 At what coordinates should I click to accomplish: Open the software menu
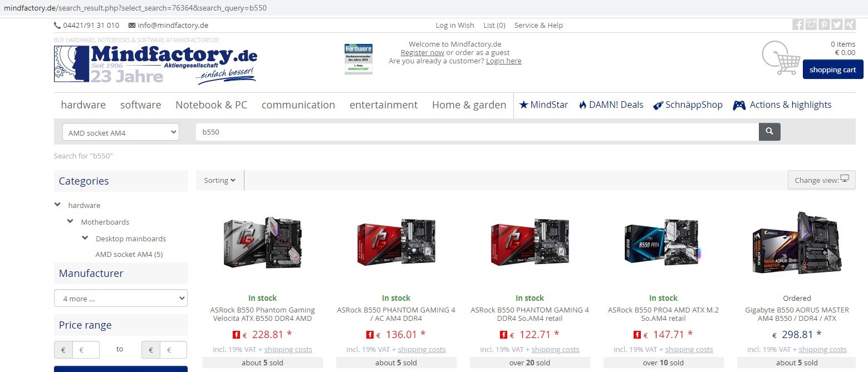click(x=140, y=105)
